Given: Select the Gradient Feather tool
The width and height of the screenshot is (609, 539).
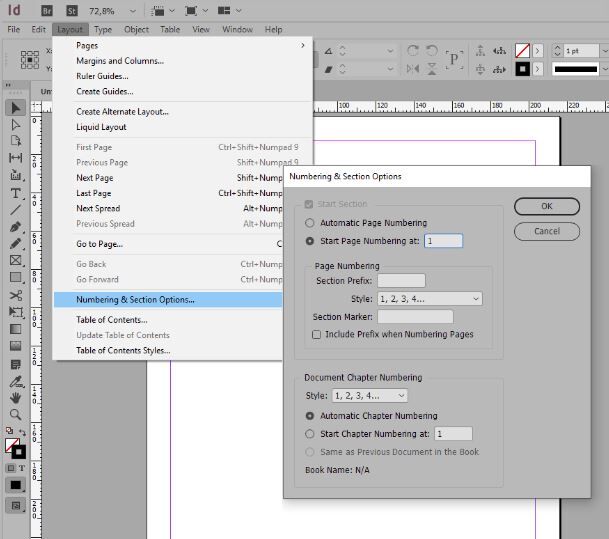Looking at the screenshot, I should pos(16,346).
